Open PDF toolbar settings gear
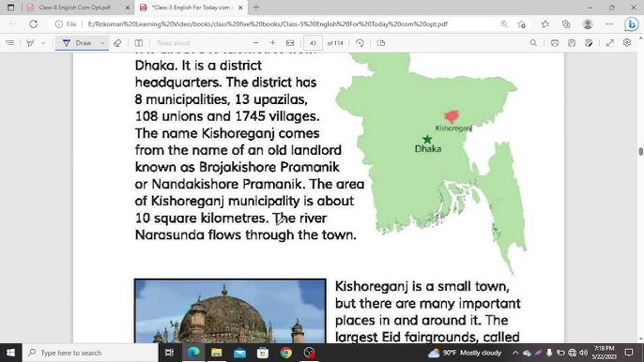 tap(627, 43)
